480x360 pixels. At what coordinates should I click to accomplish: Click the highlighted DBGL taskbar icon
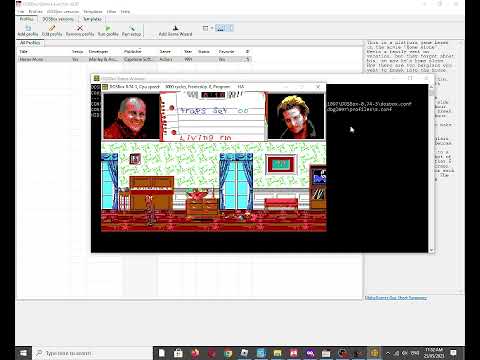point(374,353)
